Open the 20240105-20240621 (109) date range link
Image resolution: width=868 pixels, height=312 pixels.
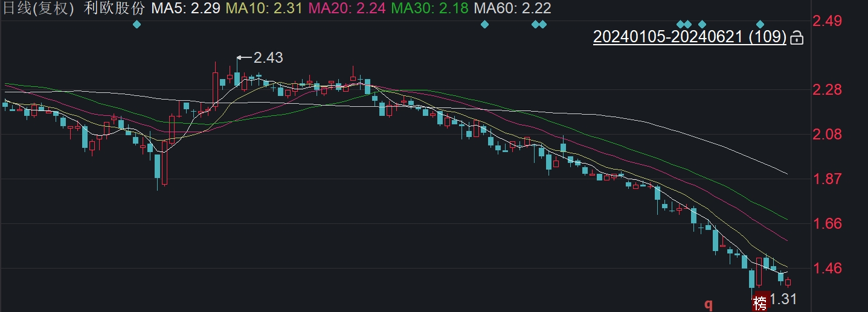point(689,37)
